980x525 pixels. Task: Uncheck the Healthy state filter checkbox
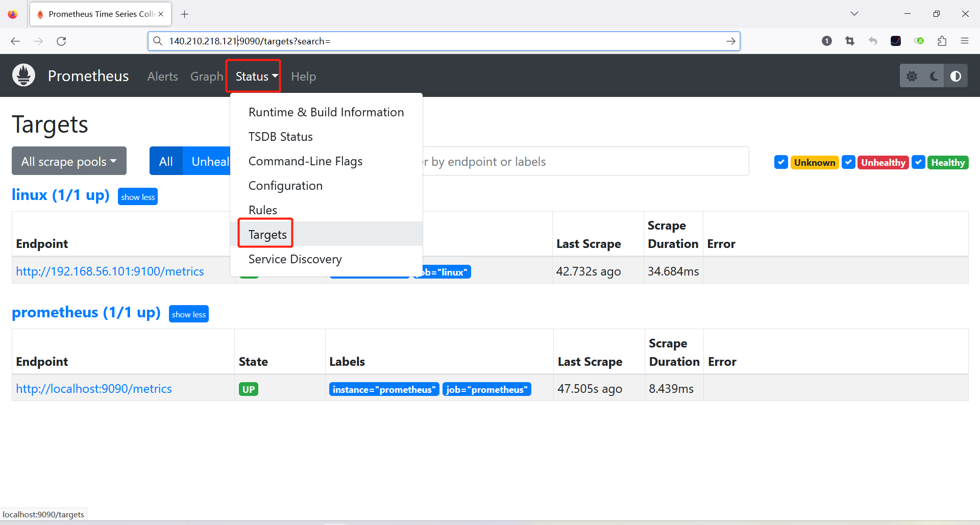918,162
